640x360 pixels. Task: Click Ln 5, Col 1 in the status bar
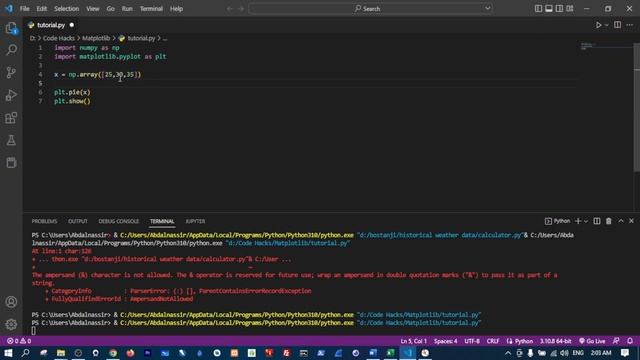[413, 341]
